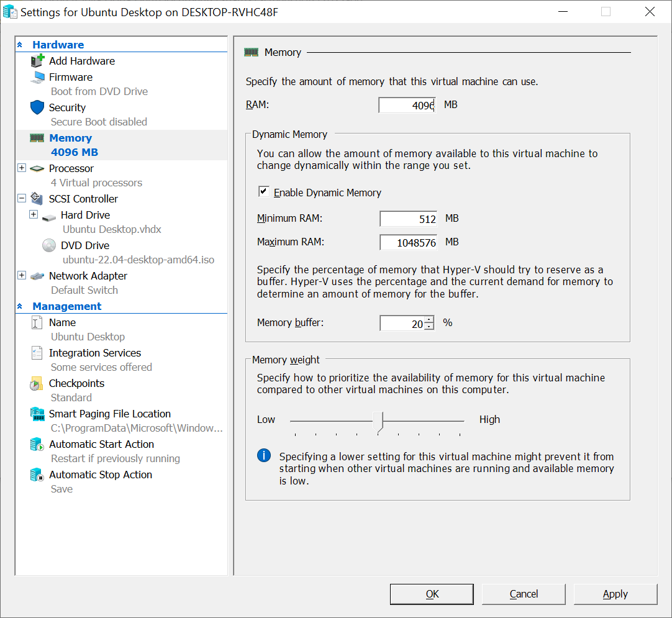Image resolution: width=672 pixels, height=618 pixels.
Task: Select Hard Drive tree item
Action: pyautogui.click(x=85, y=215)
